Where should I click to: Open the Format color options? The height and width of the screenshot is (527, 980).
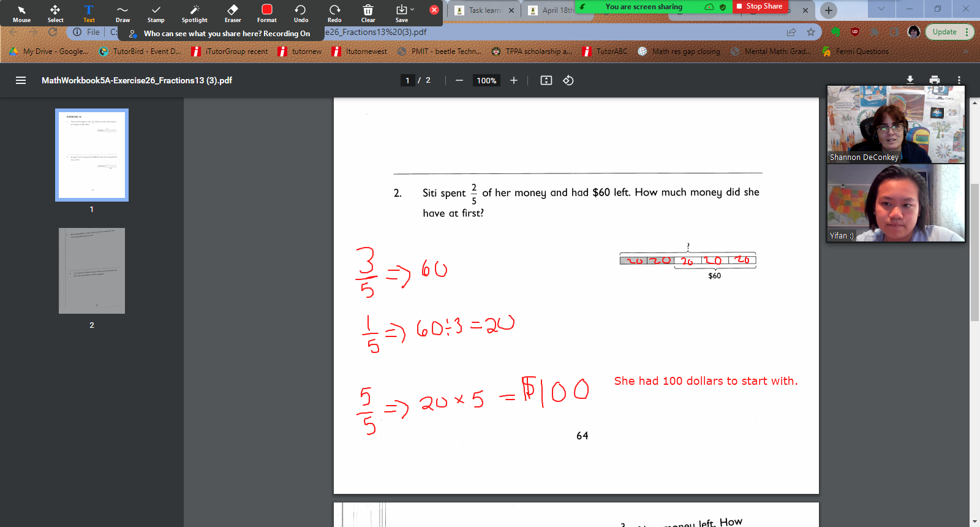click(267, 13)
